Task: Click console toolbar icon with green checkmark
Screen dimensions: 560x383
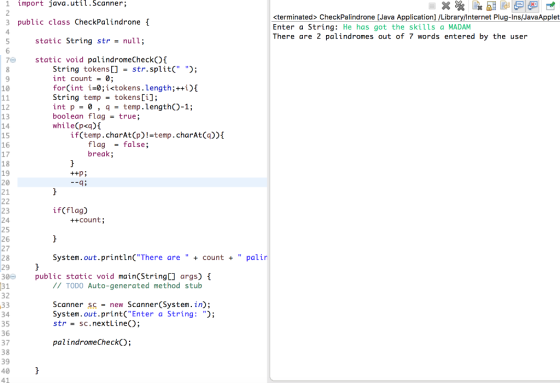Action: (550, 6)
